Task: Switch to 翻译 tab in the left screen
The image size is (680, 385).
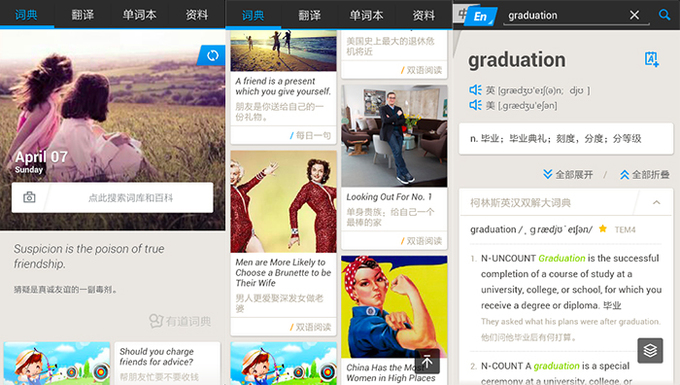Action: tap(82, 15)
